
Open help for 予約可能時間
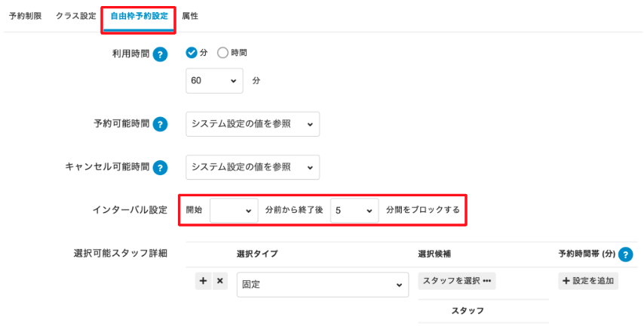point(160,125)
